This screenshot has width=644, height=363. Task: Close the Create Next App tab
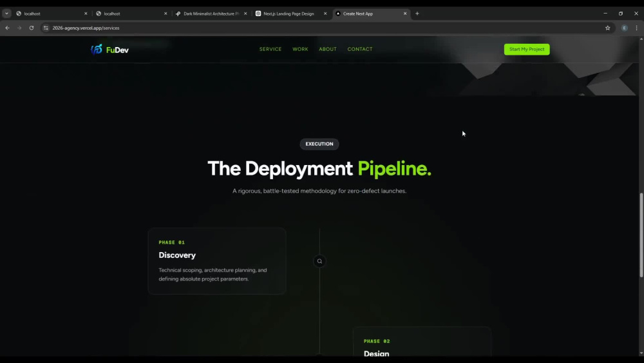click(x=405, y=14)
